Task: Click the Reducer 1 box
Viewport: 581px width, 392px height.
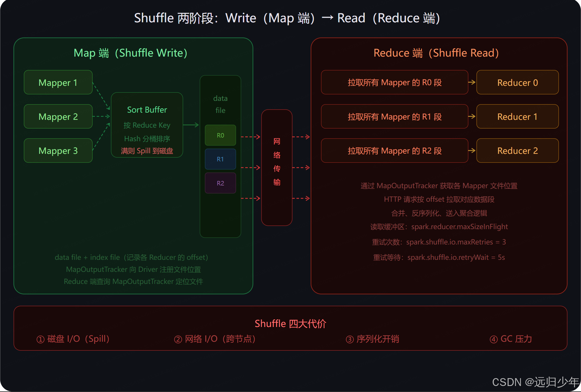Action: tap(517, 117)
